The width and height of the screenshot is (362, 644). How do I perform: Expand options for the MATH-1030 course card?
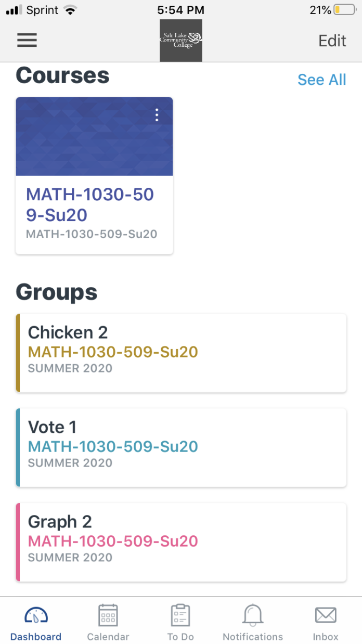tap(157, 115)
